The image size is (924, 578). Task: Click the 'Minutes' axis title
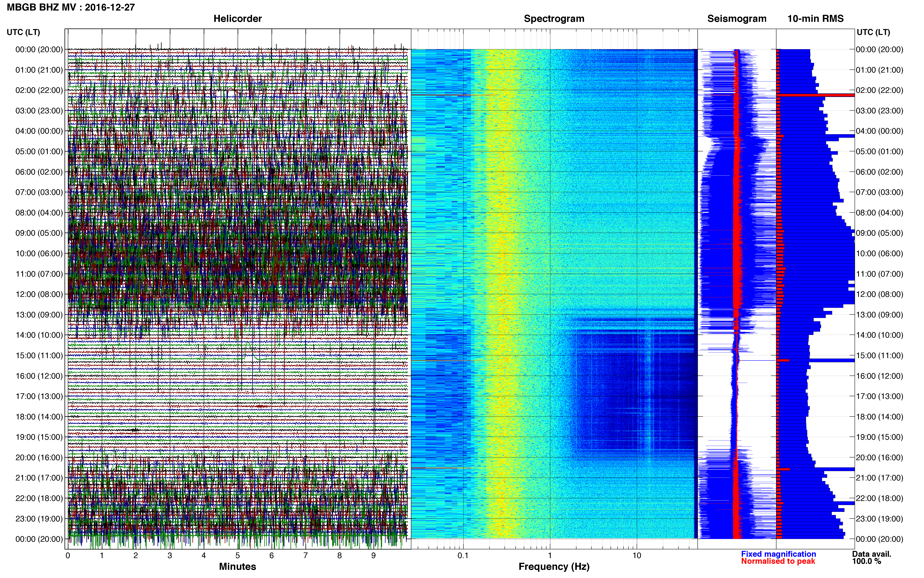tap(238, 566)
